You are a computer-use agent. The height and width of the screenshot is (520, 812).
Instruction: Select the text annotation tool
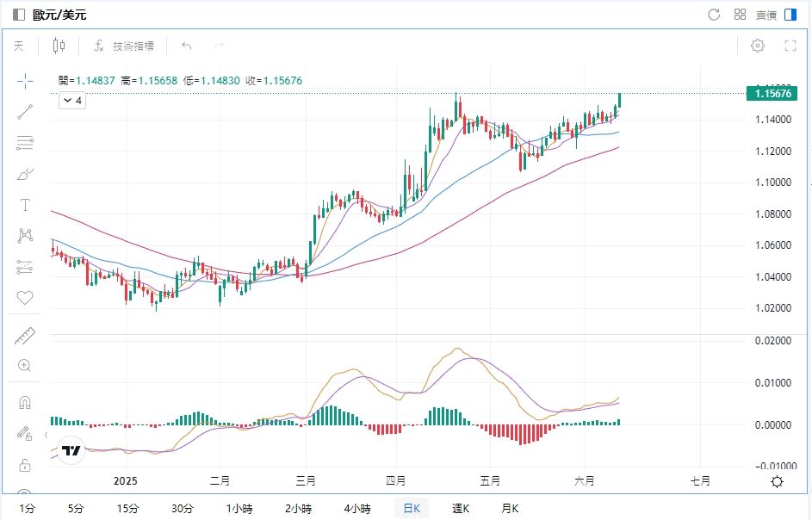(x=25, y=205)
